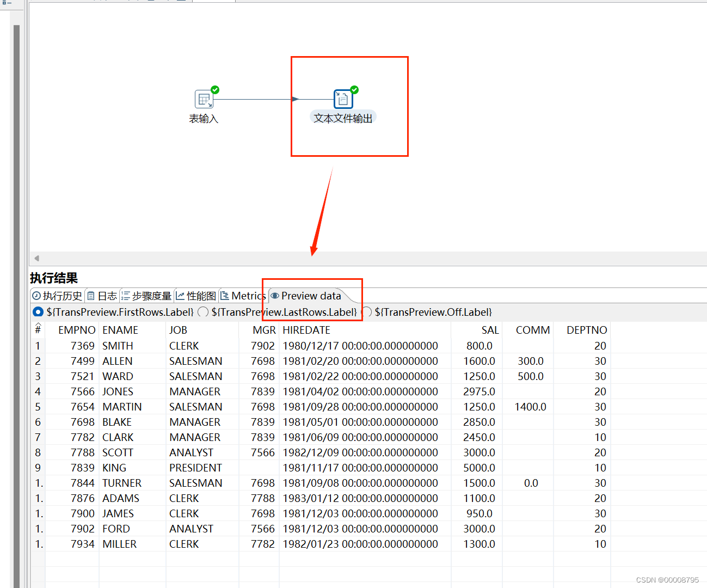
Task: Select the TransPreview.FirstRows.Label radio button
Action: point(38,312)
